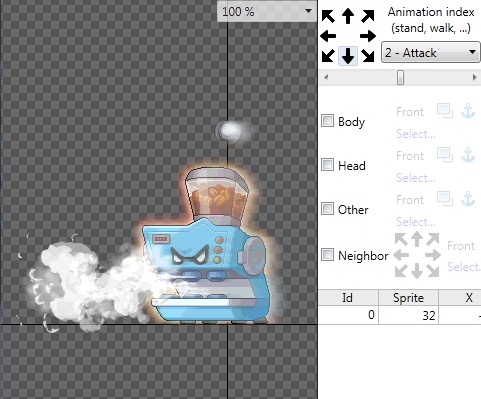Select the right direction arrow
This screenshot has width=481, height=399.
tap(368, 36)
